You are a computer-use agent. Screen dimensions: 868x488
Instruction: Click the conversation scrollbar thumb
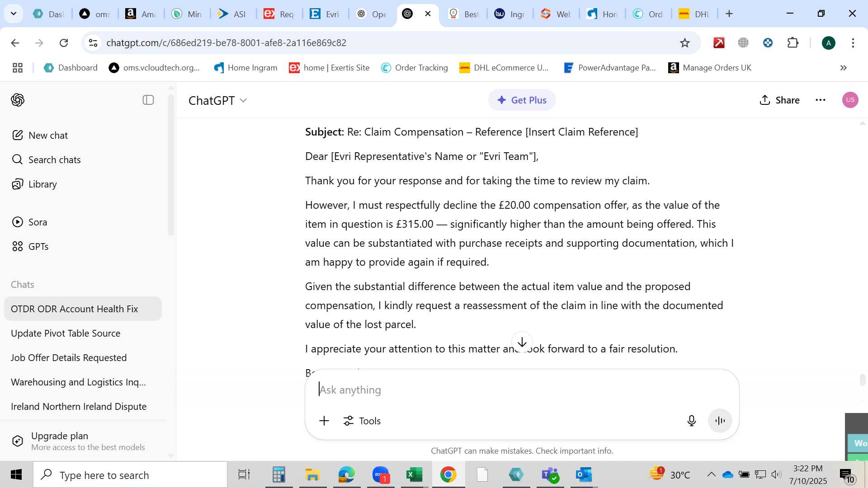(863, 380)
